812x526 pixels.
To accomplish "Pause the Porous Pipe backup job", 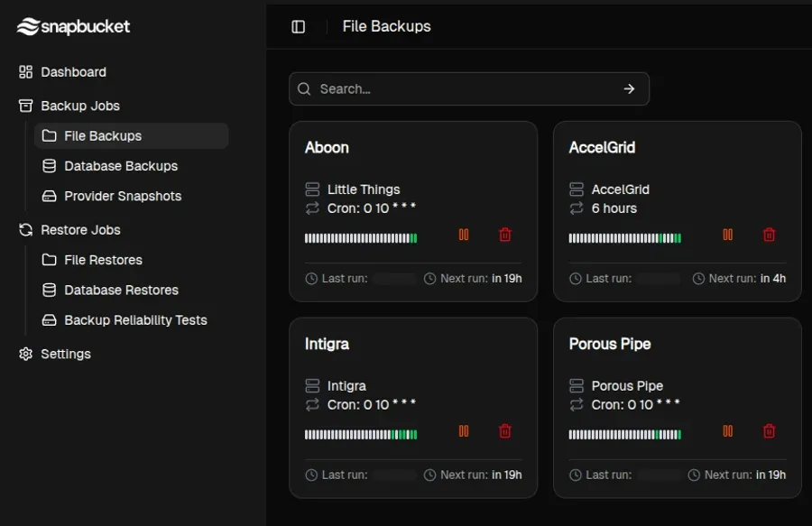I will click(x=728, y=431).
